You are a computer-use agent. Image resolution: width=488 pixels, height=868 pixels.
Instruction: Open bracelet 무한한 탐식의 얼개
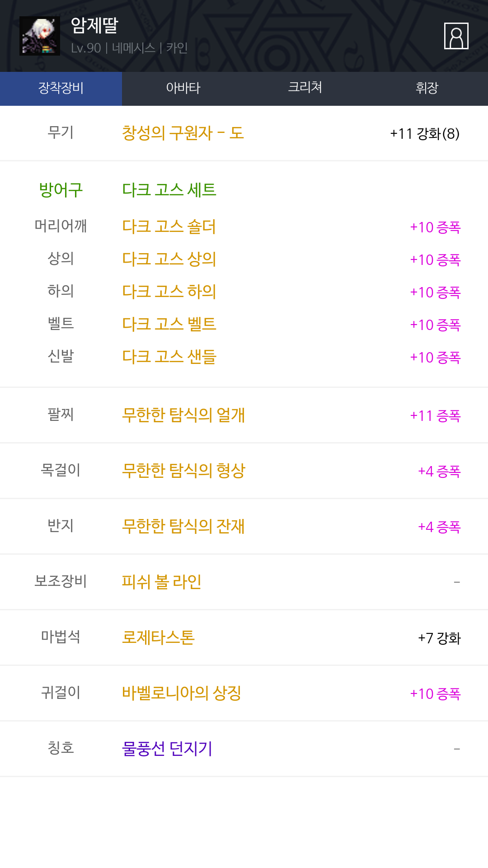tap(183, 415)
